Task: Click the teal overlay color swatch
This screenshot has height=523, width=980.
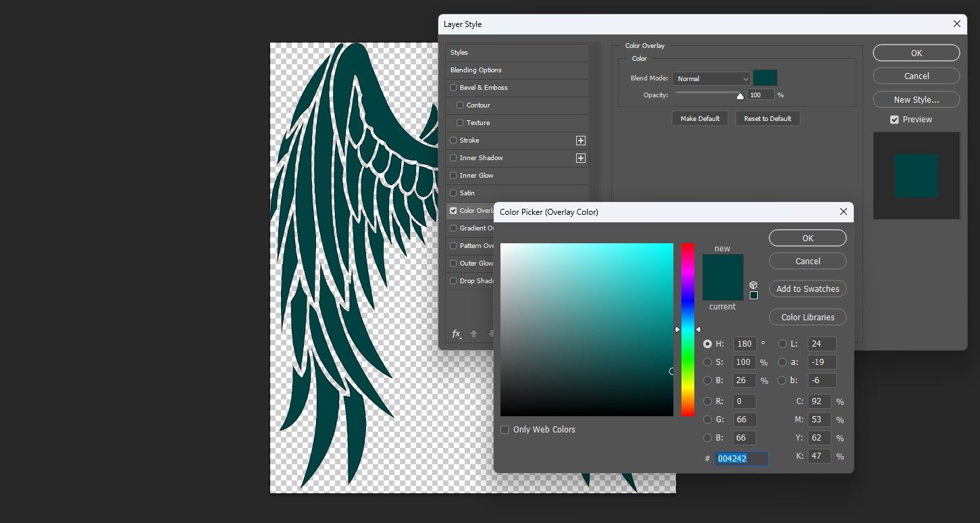Action: click(x=765, y=77)
